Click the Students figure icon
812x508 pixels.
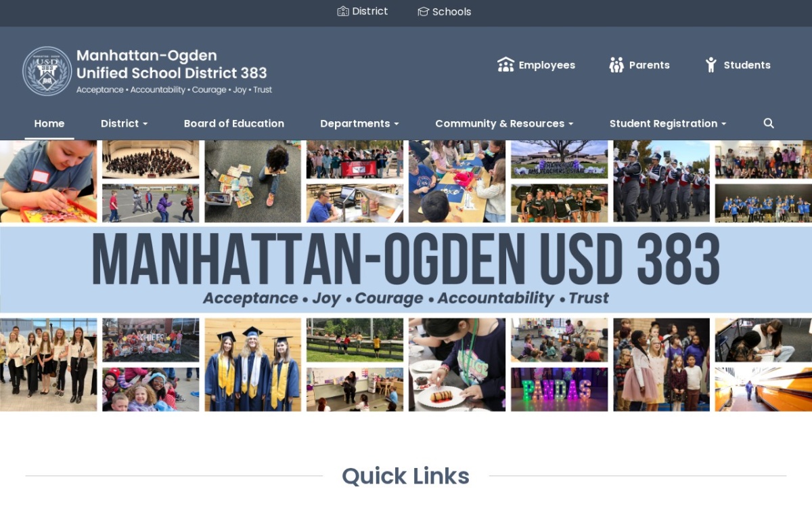pos(711,65)
